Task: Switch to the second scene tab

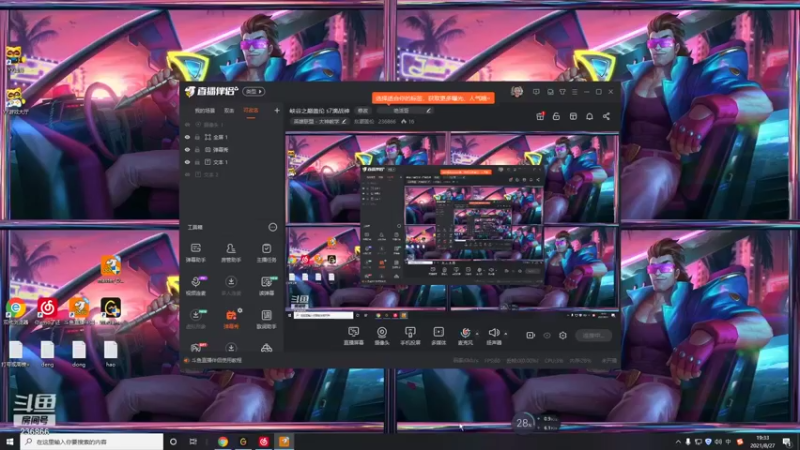Action: pos(229,110)
